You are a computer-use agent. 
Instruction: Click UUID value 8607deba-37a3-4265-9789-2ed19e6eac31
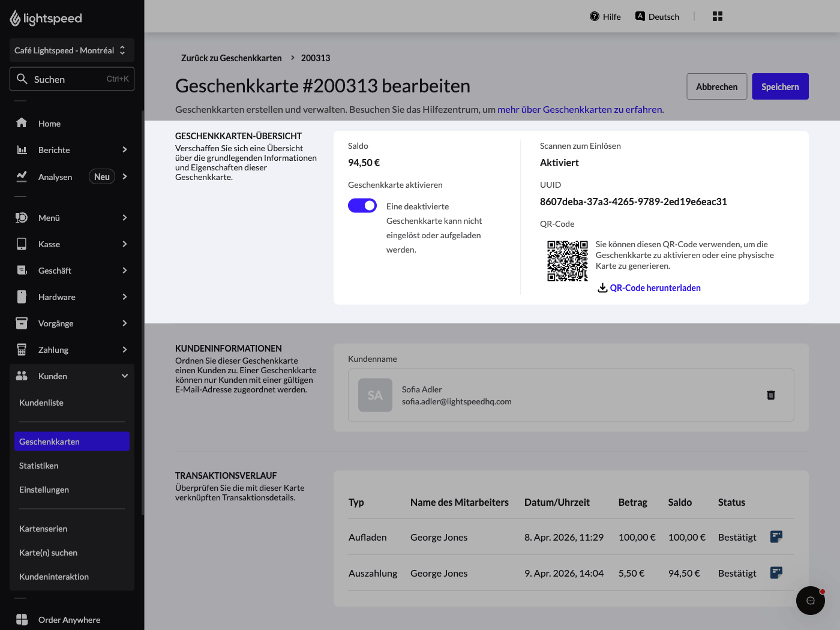[634, 202]
